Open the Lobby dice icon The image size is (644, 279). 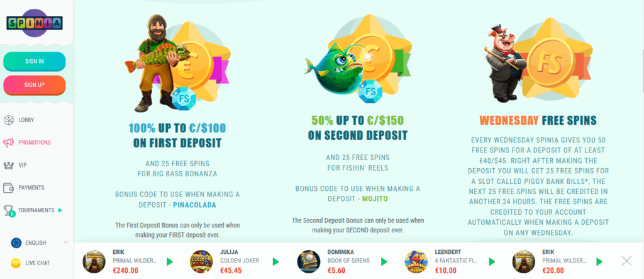(x=8, y=120)
